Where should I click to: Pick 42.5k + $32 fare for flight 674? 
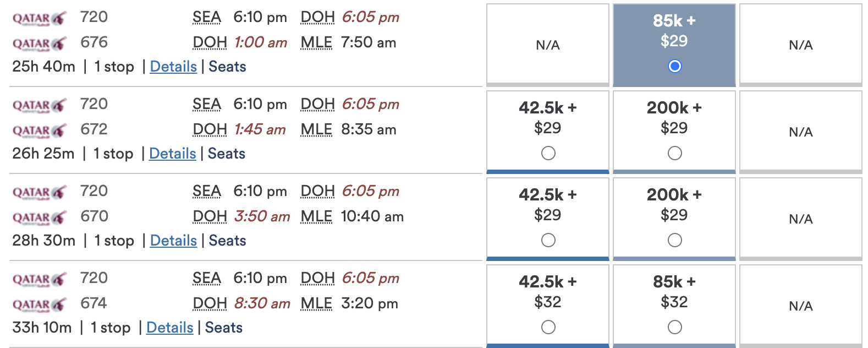coord(548,327)
